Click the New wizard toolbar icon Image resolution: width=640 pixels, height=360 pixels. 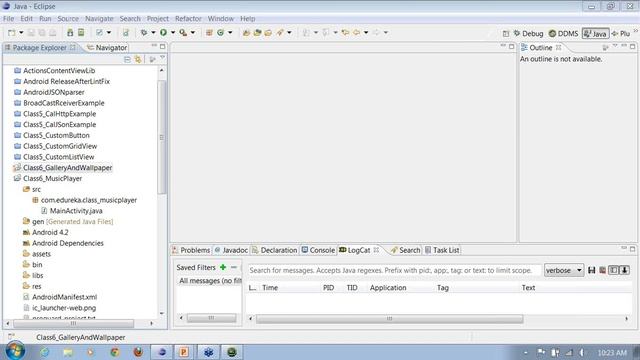tap(11, 33)
